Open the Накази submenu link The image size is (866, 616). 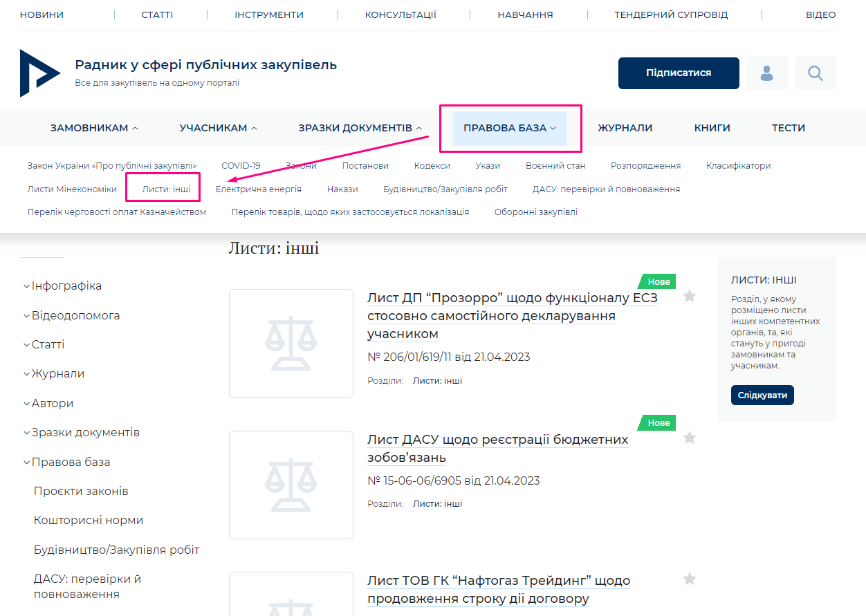point(342,189)
